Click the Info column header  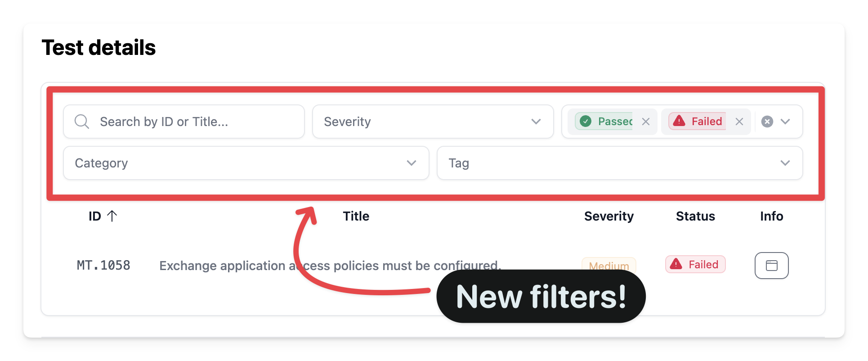[771, 216]
